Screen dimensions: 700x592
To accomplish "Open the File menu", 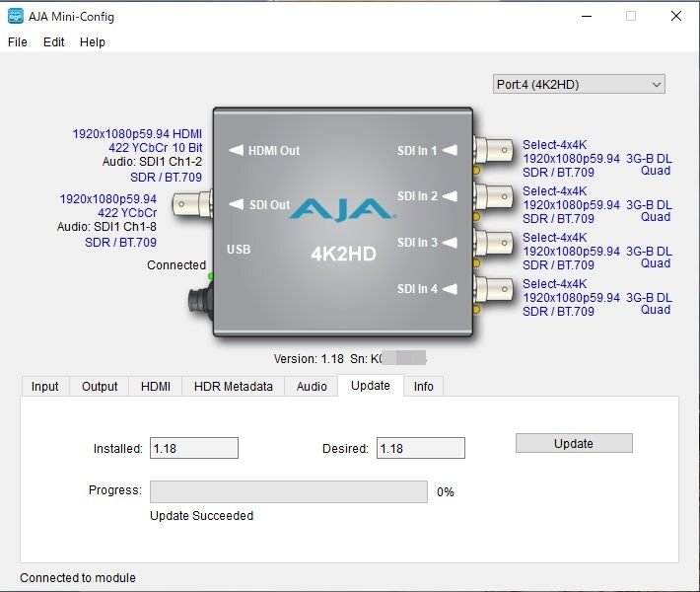I will tap(18, 42).
